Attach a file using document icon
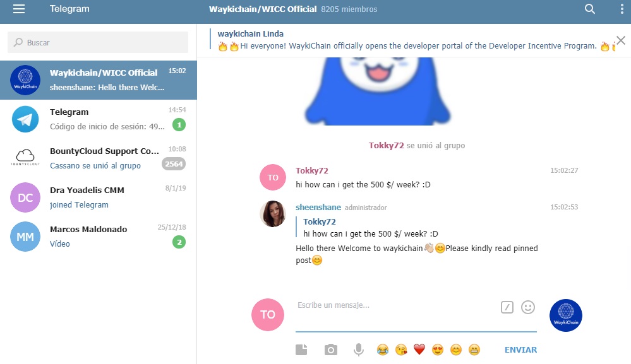 tap(301, 349)
